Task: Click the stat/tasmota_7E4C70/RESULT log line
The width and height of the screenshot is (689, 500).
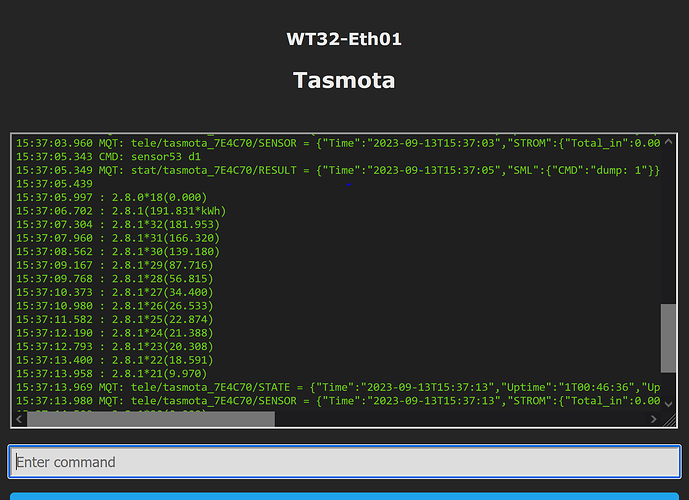Action: (338, 170)
